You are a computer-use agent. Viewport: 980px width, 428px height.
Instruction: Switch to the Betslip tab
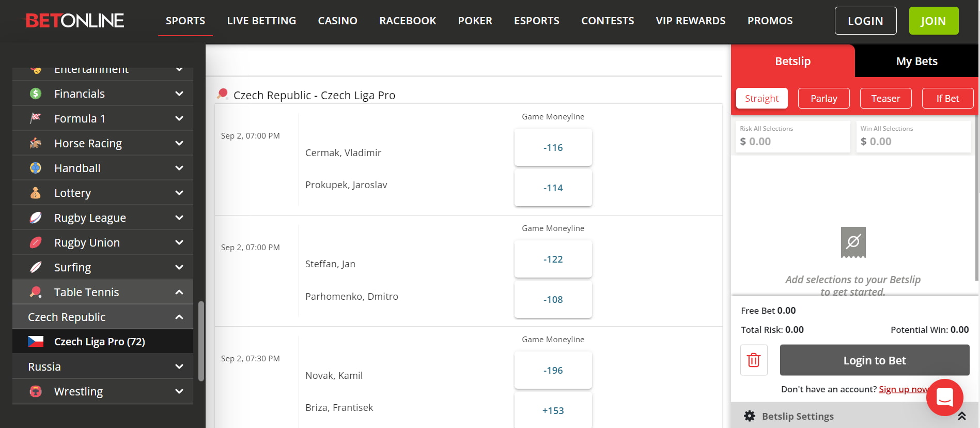pos(793,61)
